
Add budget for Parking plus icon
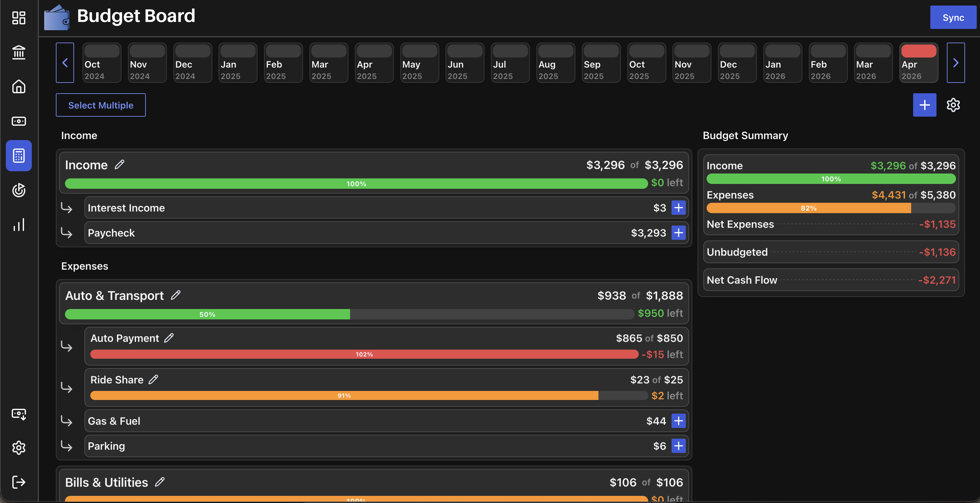[x=678, y=446]
